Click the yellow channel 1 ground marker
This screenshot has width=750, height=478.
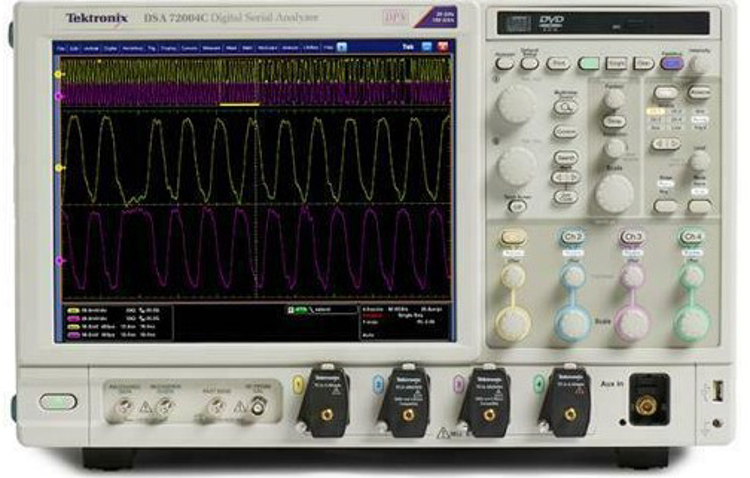60,168
